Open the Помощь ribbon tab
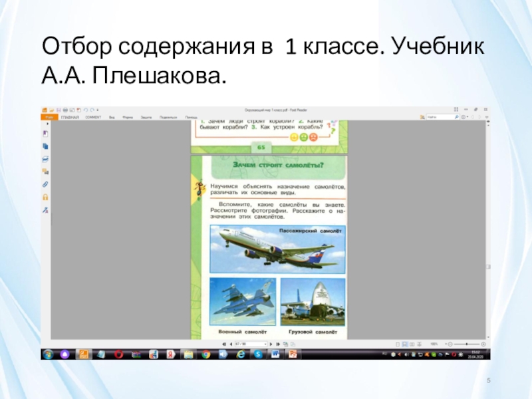The width and height of the screenshot is (532, 399). point(192,118)
